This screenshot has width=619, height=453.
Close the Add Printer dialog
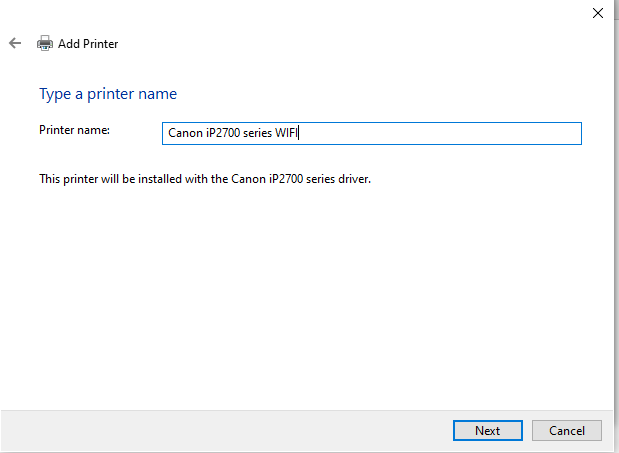click(x=598, y=13)
